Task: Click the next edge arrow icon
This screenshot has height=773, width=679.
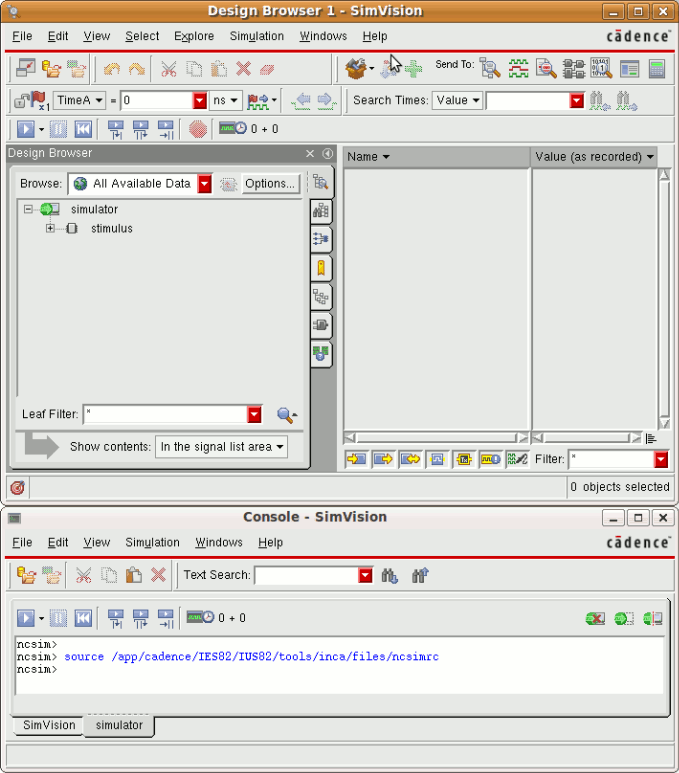Action: click(326, 101)
